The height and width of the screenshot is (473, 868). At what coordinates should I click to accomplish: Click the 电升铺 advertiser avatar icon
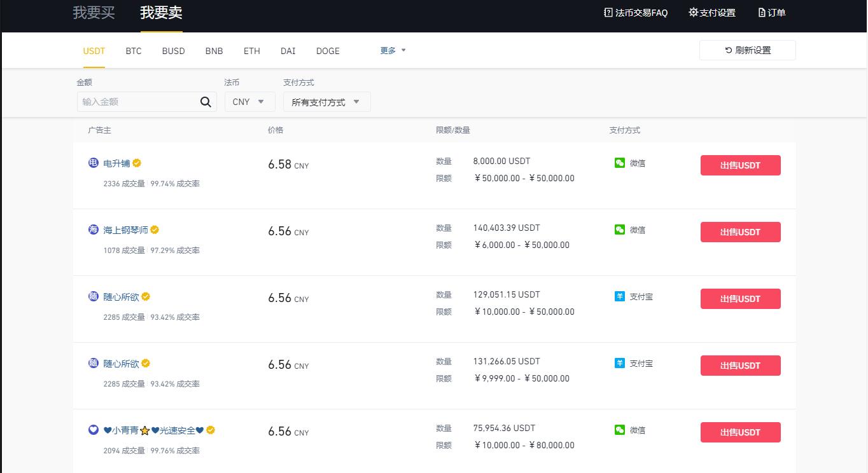pos(94,163)
